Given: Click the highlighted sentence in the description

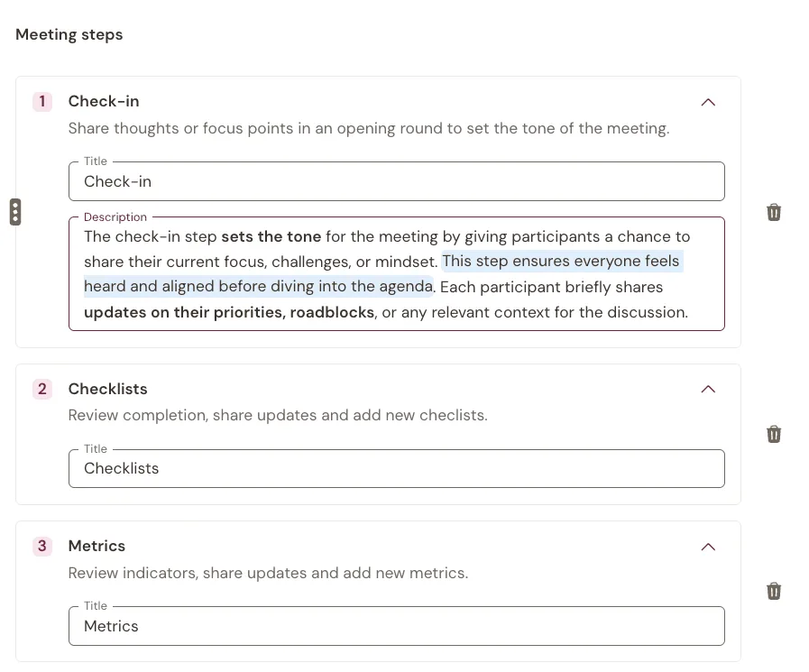Looking at the screenshot, I should click(x=383, y=273).
